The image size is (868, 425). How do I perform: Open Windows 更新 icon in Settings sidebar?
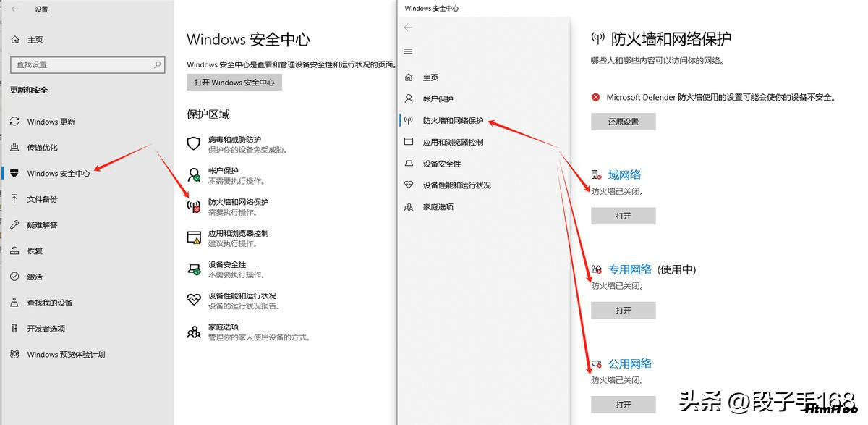pos(14,122)
